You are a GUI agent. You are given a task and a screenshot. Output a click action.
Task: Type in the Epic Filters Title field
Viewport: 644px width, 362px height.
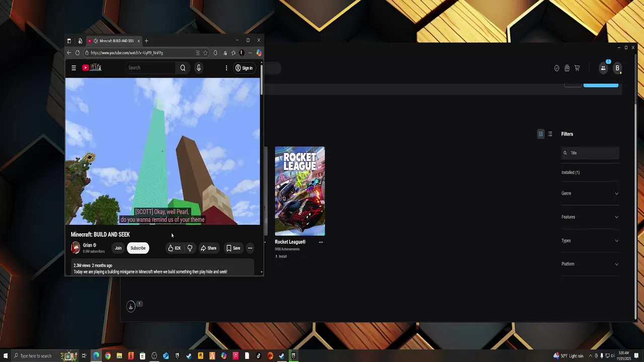click(x=590, y=153)
